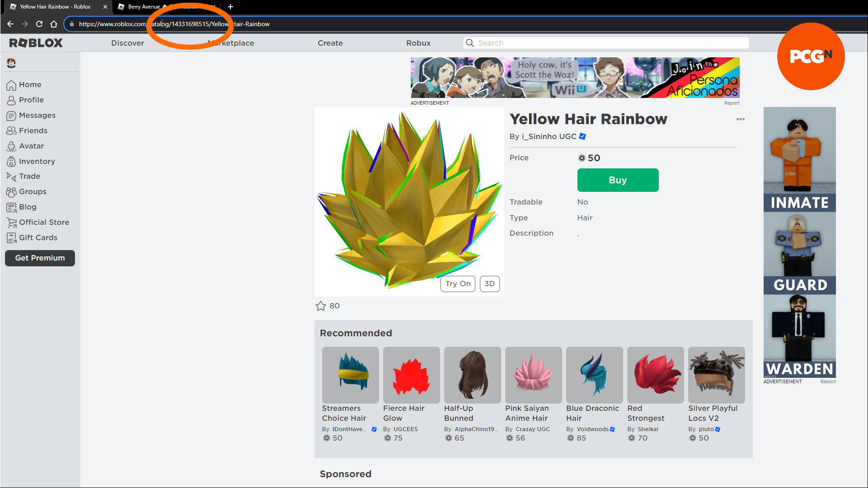Open Messages in the sidebar

click(x=31, y=115)
